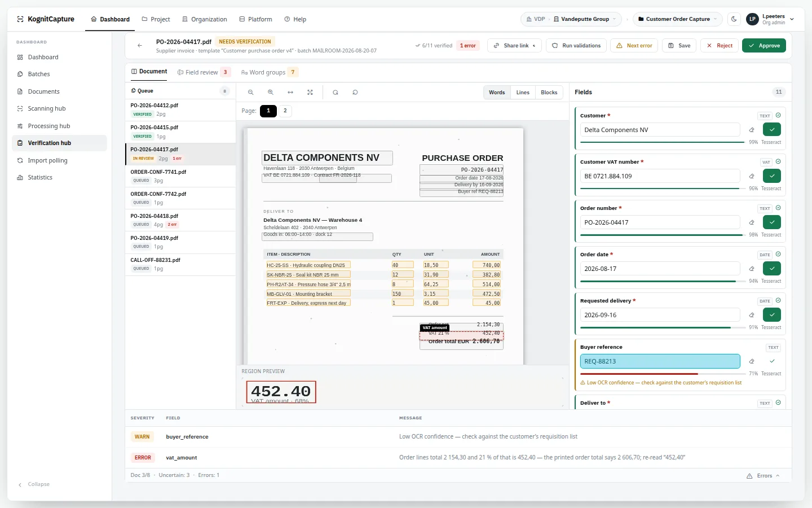Viewport: 812px width, 508px height.
Task: Click the Buyer reference input REQ-88213
Action: (x=660, y=361)
